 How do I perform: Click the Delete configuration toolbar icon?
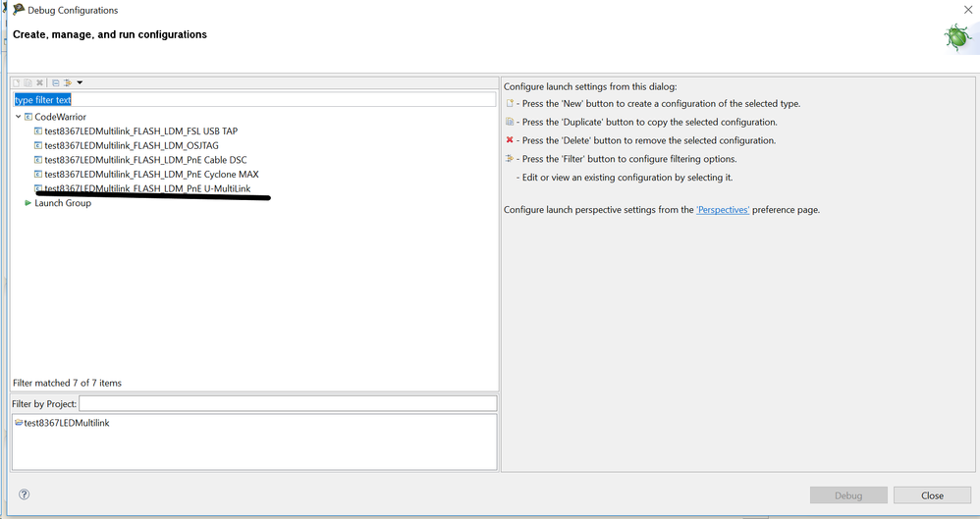tap(39, 82)
